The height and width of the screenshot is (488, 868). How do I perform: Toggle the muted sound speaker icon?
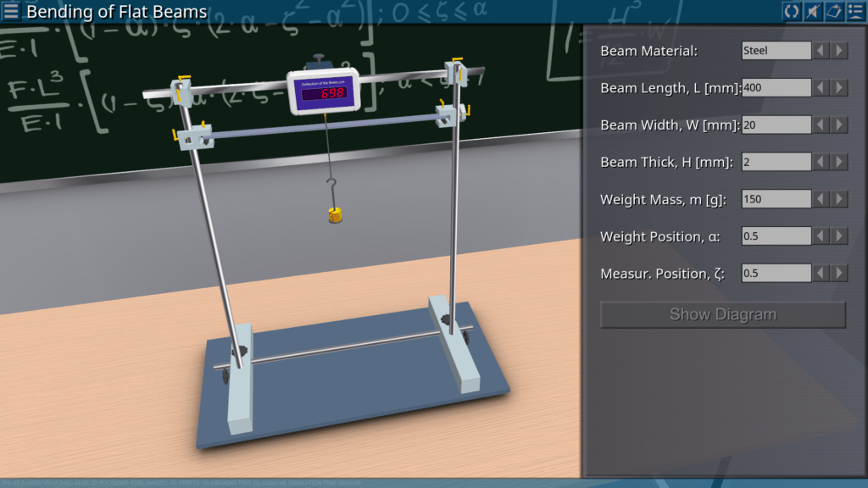[812, 11]
